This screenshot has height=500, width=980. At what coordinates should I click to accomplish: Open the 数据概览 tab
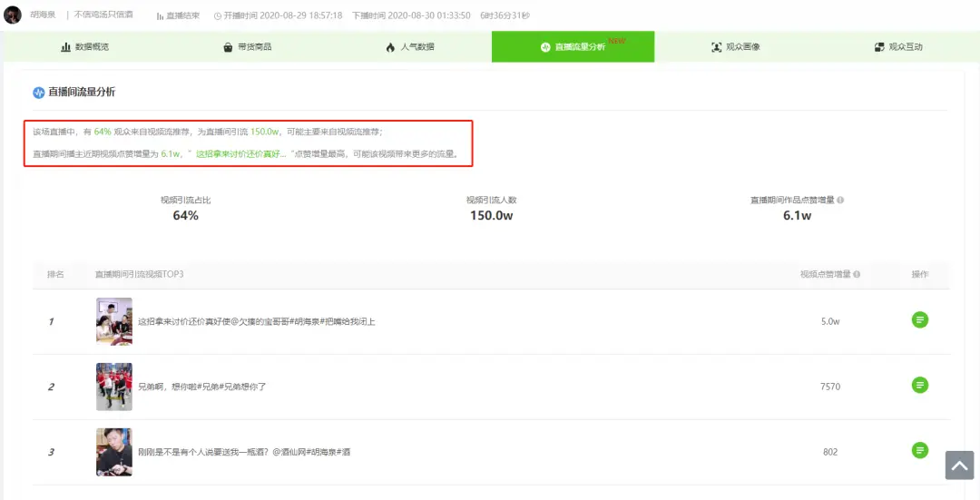[84, 47]
